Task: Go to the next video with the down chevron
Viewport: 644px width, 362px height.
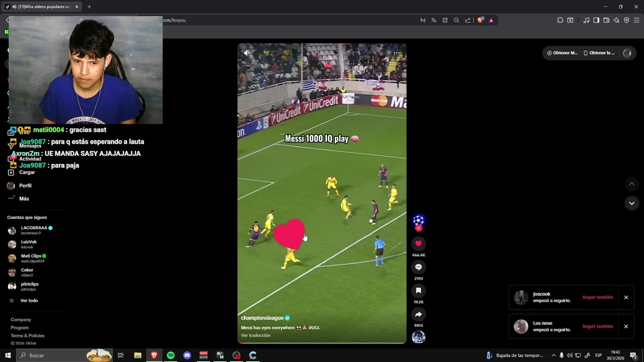Action: click(x=631, y=203)
